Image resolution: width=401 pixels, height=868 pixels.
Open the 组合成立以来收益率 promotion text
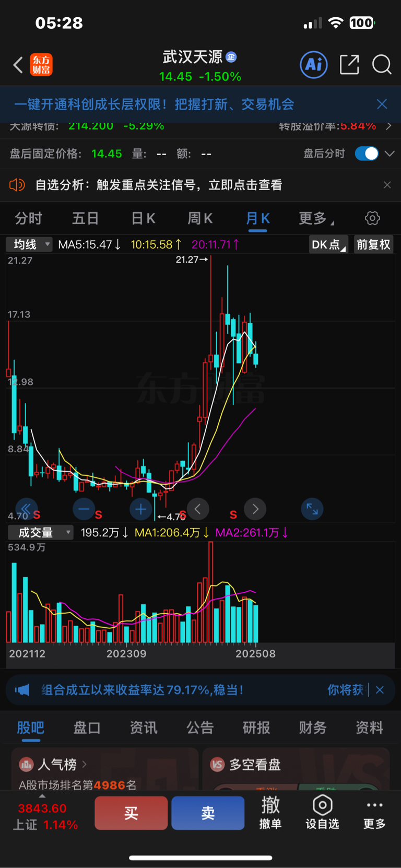[142, 690]
